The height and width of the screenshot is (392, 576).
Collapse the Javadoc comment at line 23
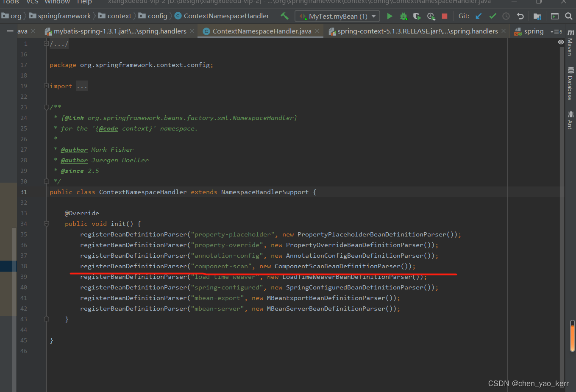(47, 107)
